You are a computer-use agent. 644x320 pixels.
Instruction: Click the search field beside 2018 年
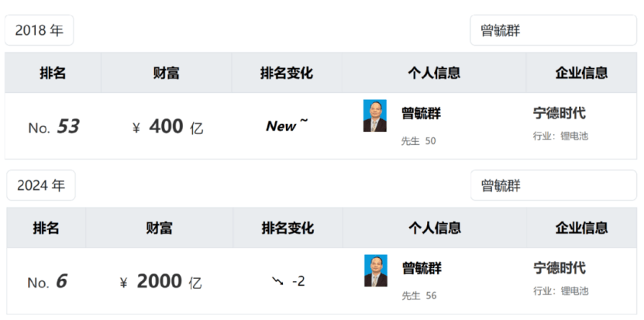coord(552,31)
